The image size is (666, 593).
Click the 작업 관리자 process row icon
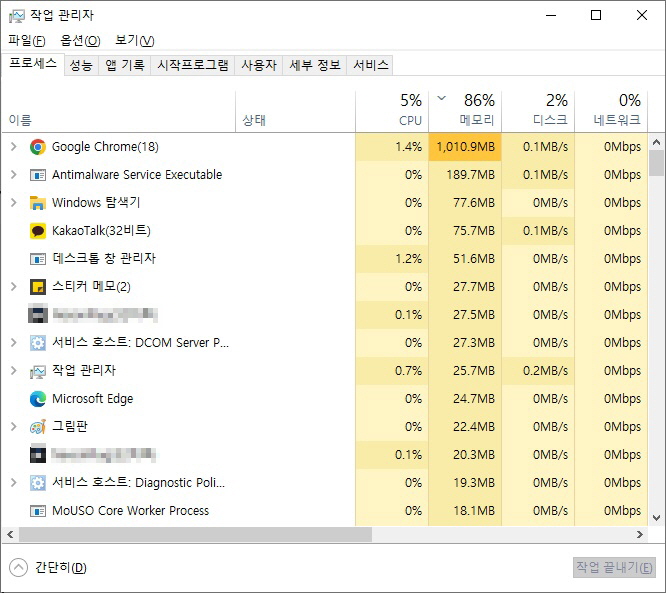[38, 372]
